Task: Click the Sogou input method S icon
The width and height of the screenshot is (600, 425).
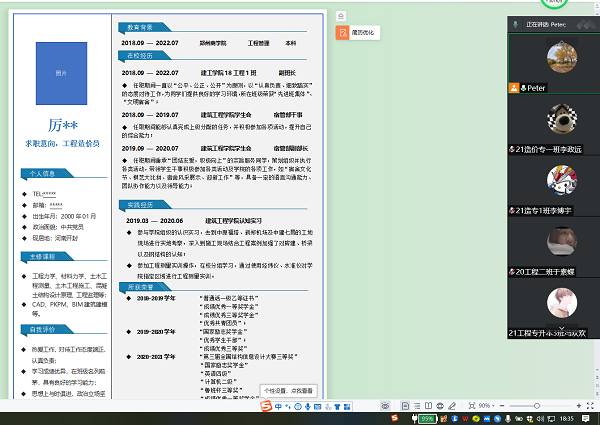Action: pos(265,406)
